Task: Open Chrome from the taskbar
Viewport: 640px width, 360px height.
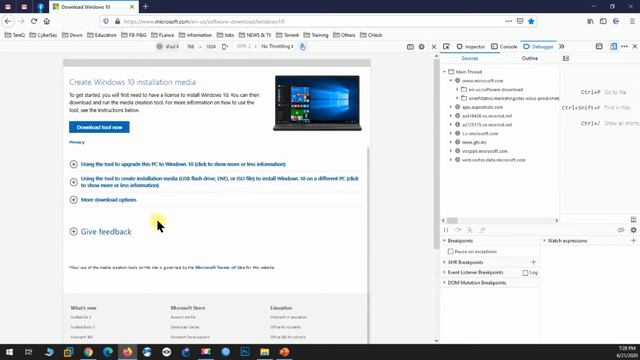Action: tap(88, 352)
